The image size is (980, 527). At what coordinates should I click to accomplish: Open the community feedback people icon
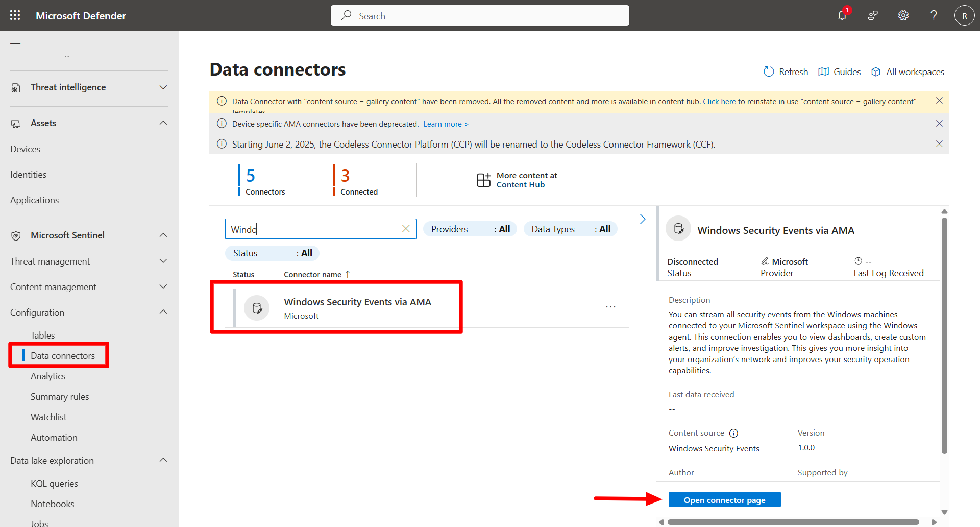[x=873, y=15]
